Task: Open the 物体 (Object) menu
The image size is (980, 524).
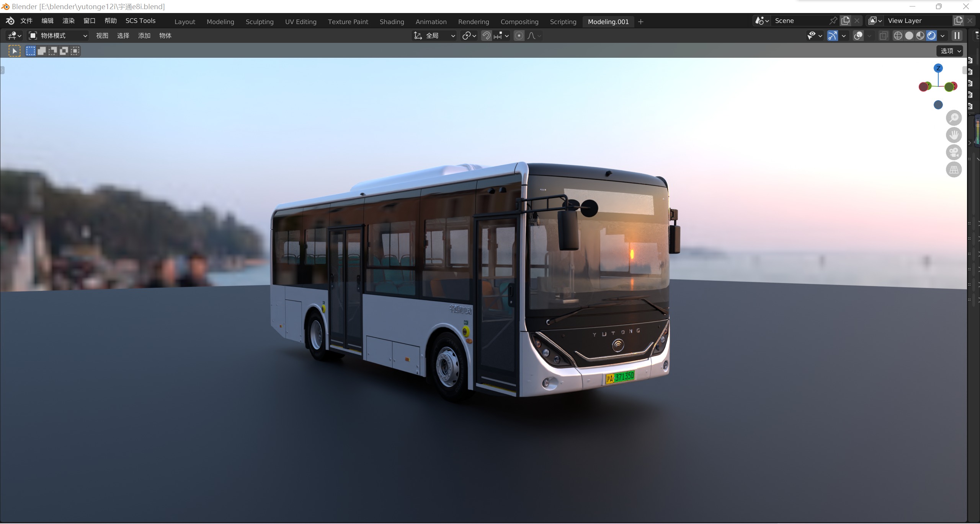Action: tap(165, 36)
